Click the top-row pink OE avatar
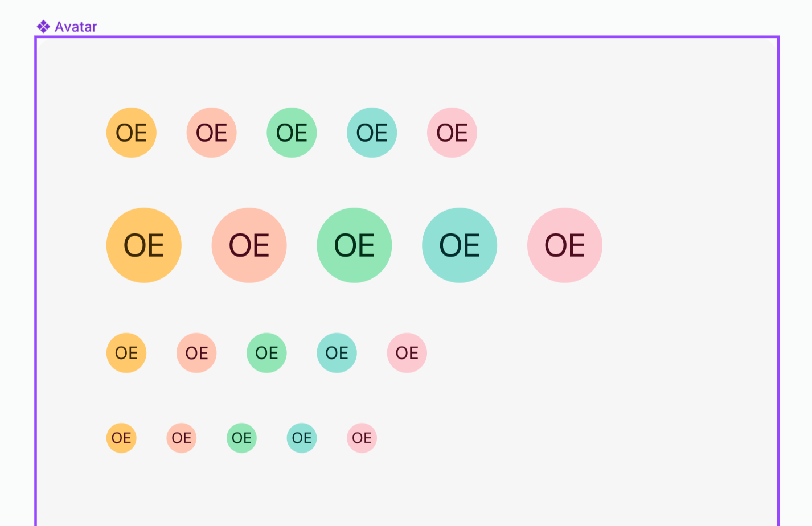This screenshot has height=526, width=812. [451, 133]
